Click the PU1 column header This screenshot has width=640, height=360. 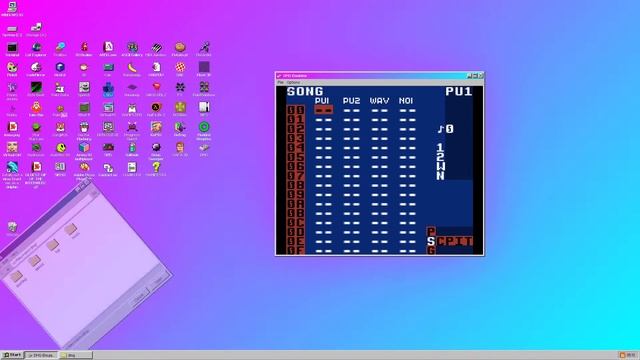click(x=322, y=100)
